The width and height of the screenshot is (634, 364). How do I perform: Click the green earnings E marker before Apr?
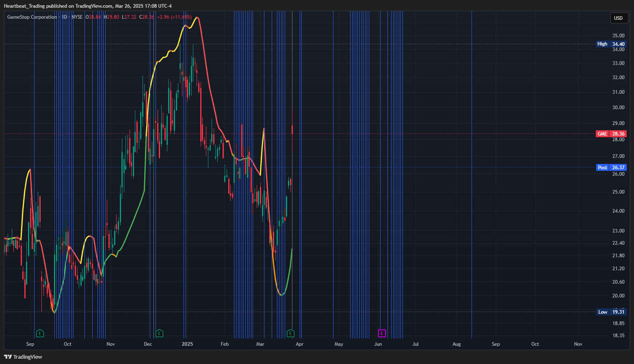click(290, 334)
